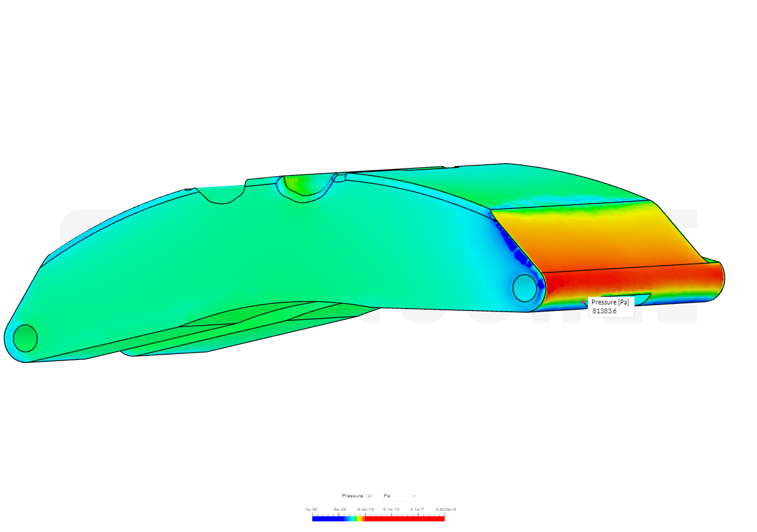Click the 5.1e-13 legend tick label

pyautogui.click(x=391, y=509)
